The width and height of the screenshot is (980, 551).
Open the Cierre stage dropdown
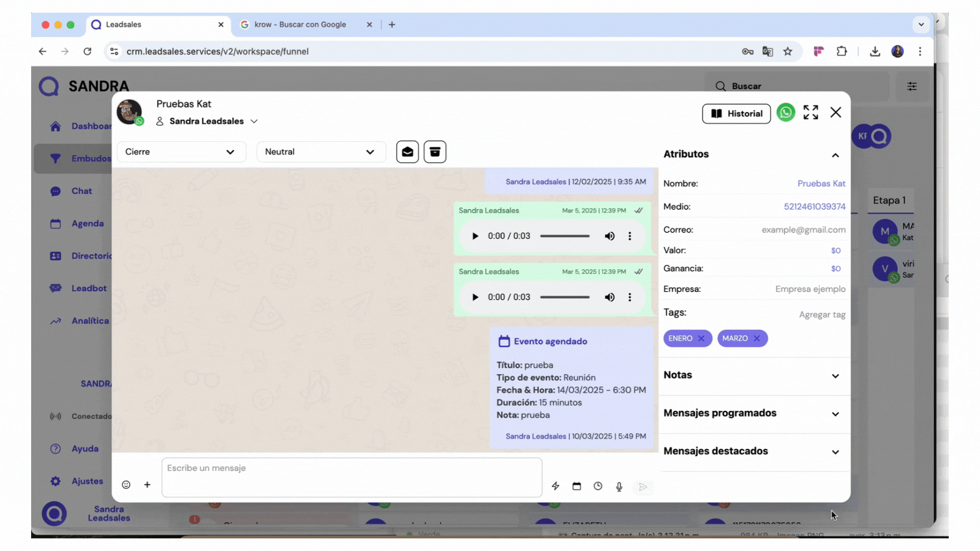(x=181, y=152)
